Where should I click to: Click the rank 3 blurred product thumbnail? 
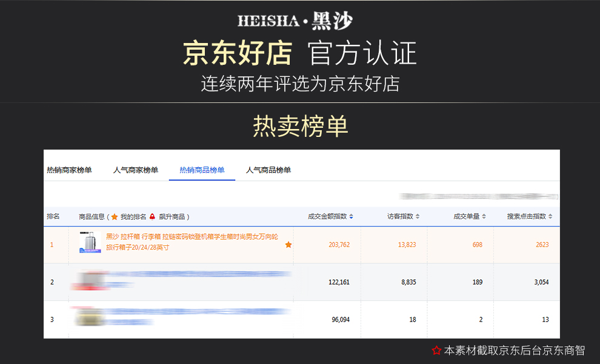(x=90, y=317)
